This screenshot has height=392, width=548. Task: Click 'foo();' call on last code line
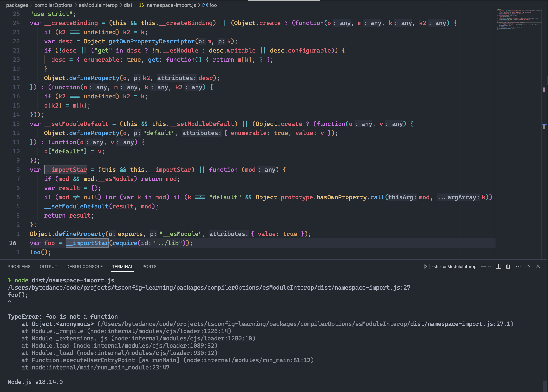[40, 252]
